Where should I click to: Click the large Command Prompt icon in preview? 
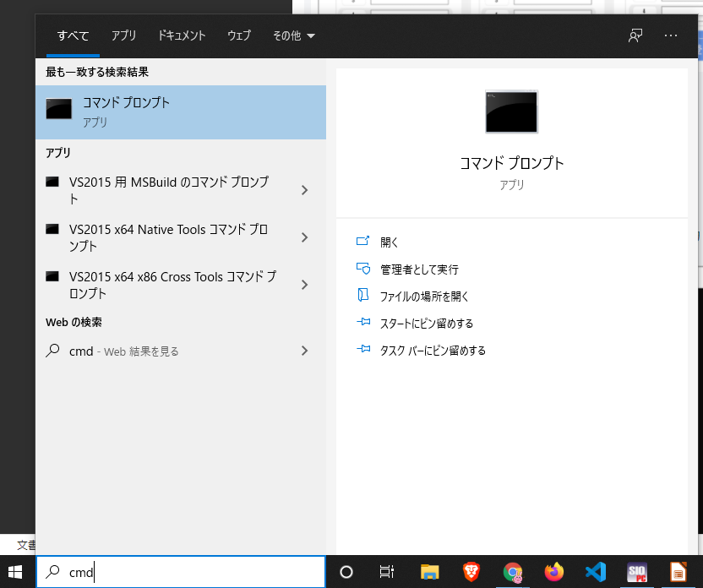511,112
